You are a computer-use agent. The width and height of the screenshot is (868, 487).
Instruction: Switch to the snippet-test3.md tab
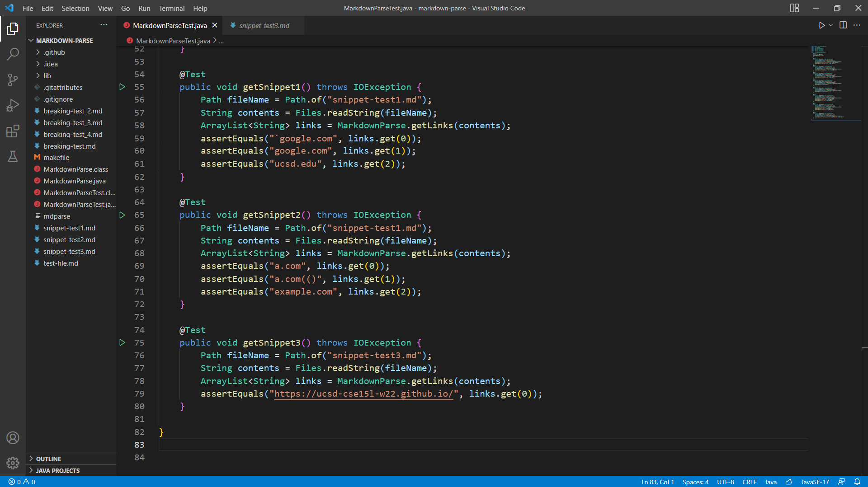coord(264,25)
